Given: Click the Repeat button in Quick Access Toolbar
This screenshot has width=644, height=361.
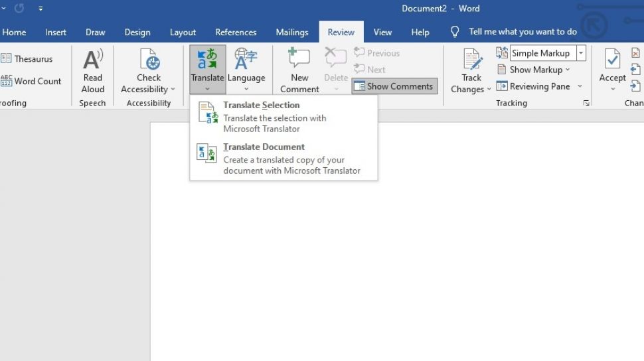Looking at the screenshot, I should [19, 8].
